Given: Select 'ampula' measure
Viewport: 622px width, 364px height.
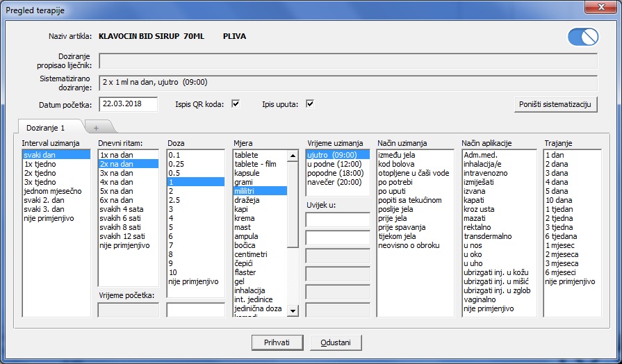Looking at the screenshot, I should click(x=260, y=237).
